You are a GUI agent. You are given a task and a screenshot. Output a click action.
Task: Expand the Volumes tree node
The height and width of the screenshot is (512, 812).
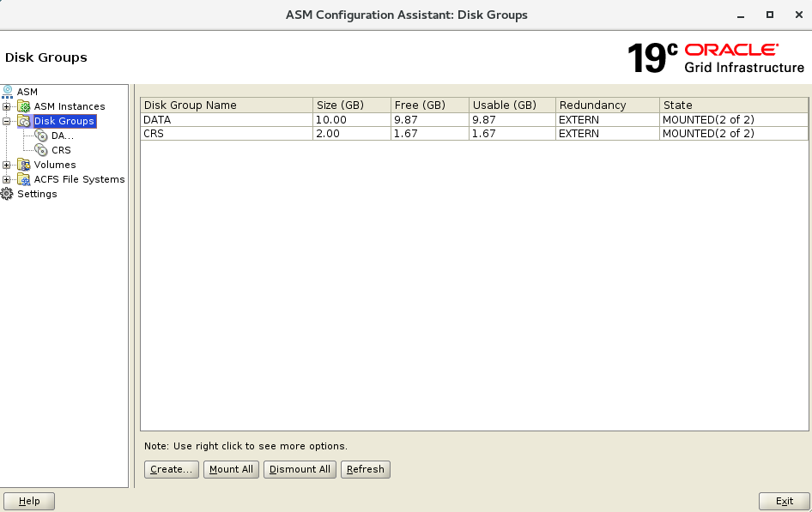click(x=7, y=165)
